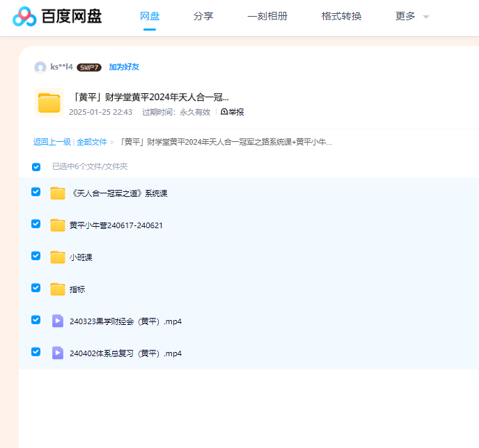Click the current breadcrumb path 「黄平」财学堂黄平2024年天人合一冠军之路系统课
Screen dimensions: 479x448
coord(226,142)
